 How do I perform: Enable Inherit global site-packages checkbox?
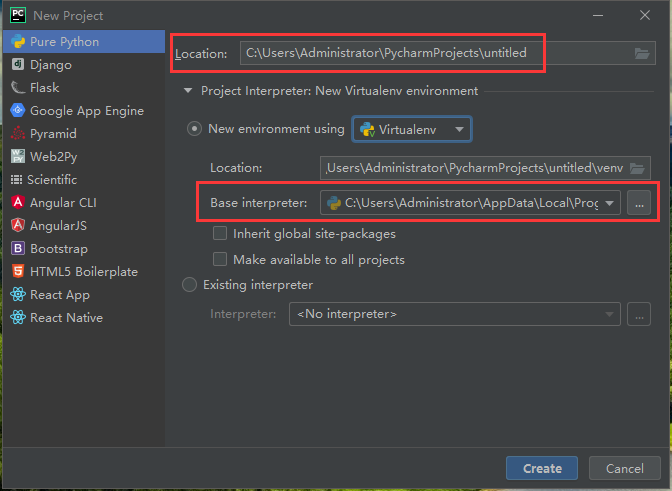(x=220, y=234)
